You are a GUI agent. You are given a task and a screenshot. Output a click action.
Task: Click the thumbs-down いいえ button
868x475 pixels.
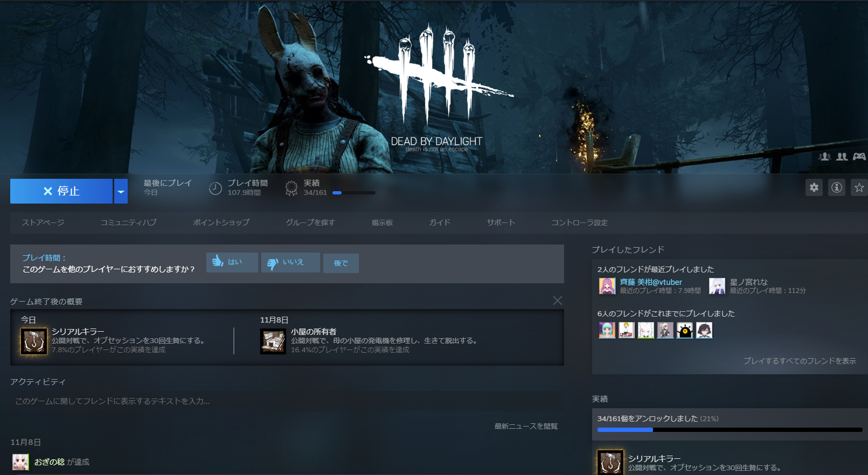point(290,262)
